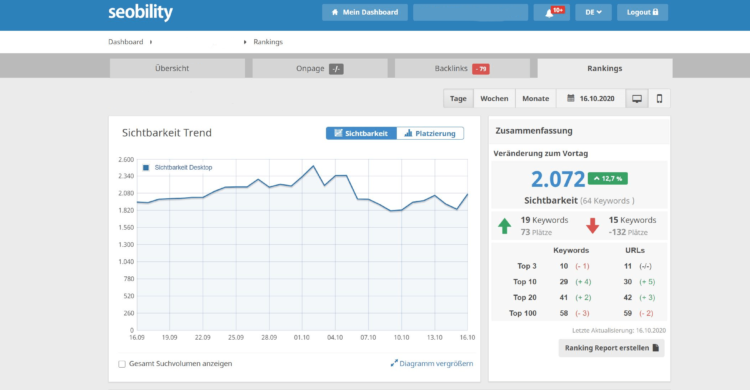
Task: Open the 16.10.2020 date picker
Action: (591, 99)
